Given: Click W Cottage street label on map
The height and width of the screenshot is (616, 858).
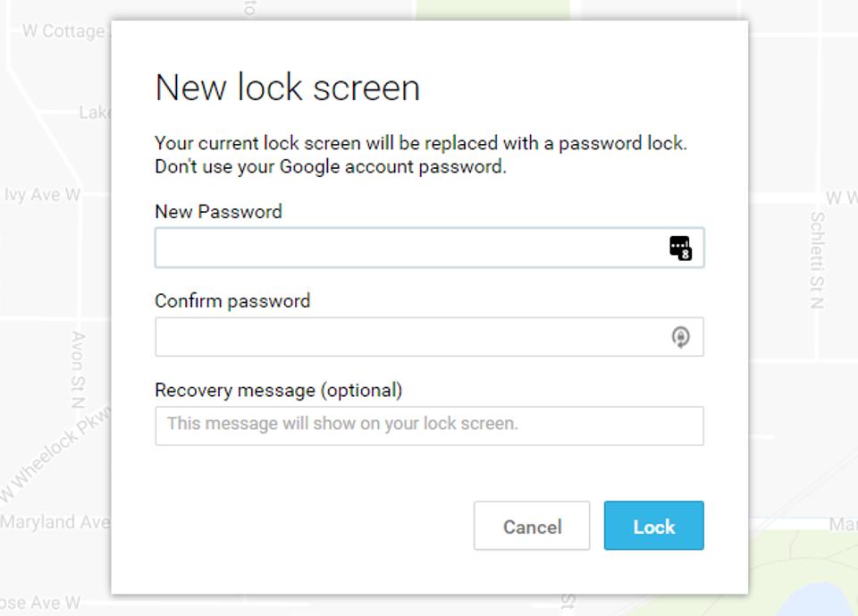Looking at the screenshot, I should click(x=63, y=30).
